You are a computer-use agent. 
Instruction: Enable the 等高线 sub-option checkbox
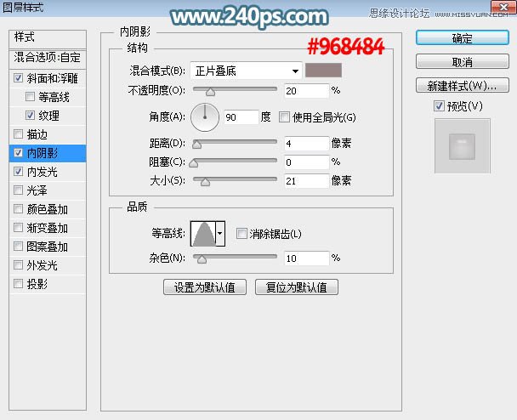30,97
